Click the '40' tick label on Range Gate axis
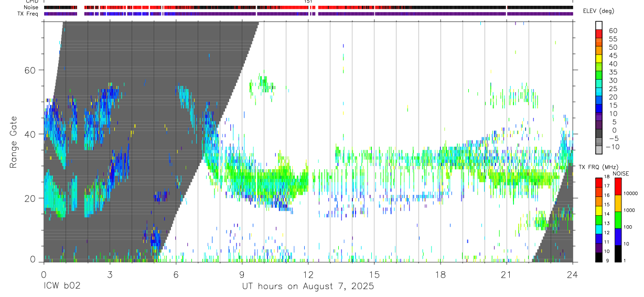The height and width of the screenshot is (297, 644). [x=30, y=134]
